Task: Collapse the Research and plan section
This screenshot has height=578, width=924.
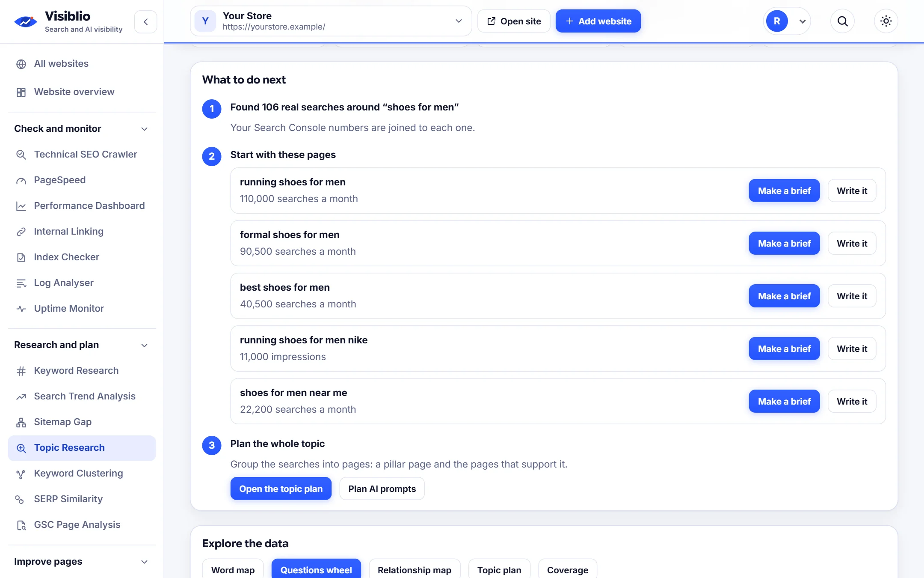Action: 144,345
